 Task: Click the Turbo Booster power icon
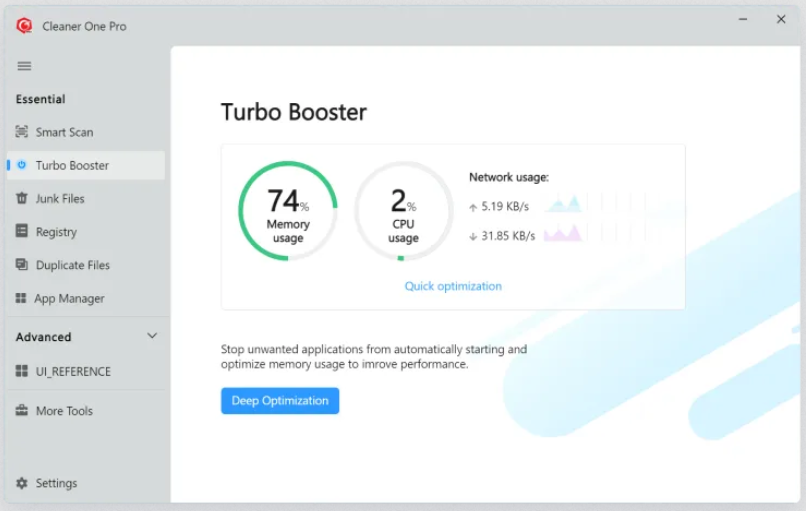point(22,165)
